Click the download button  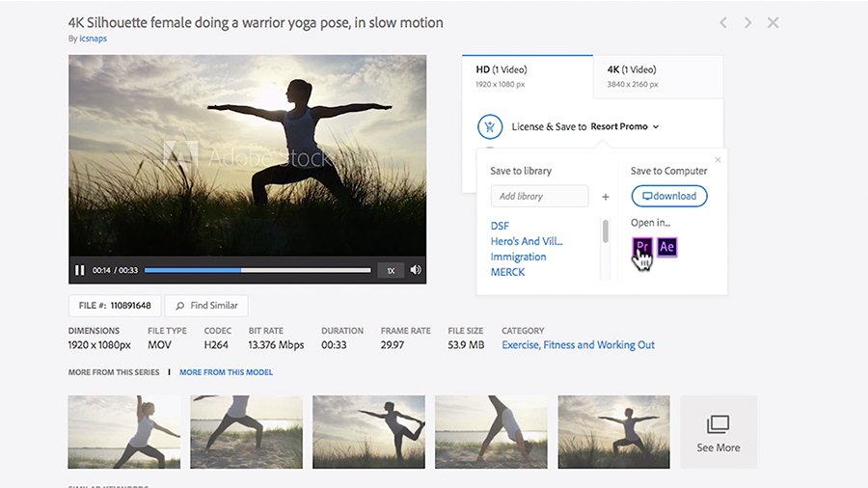coord(669,197)
